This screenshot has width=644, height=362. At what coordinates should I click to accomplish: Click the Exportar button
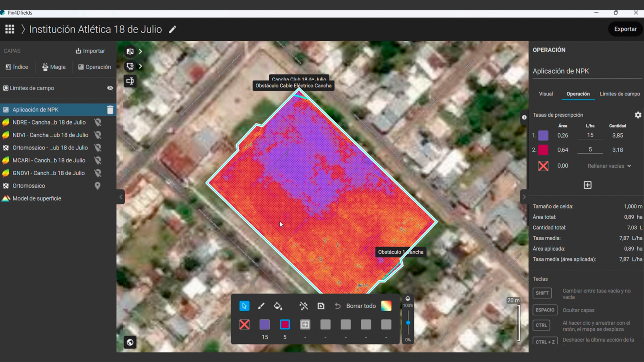coord(625,29)
